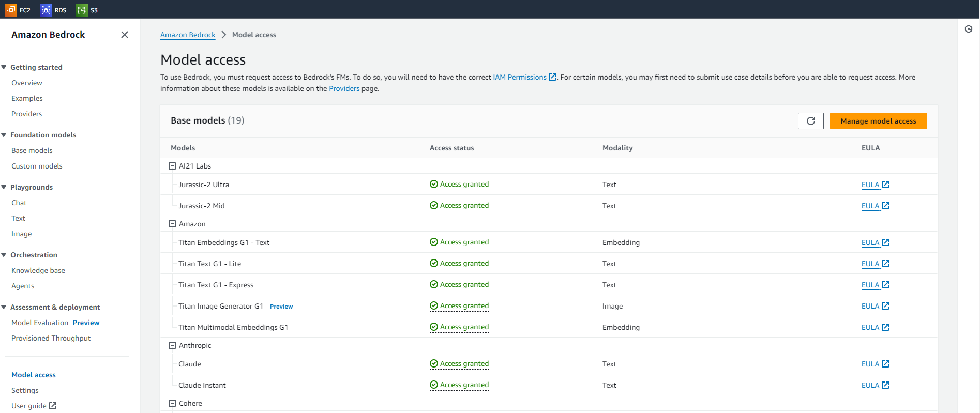Image resolution: width=980 pixels, height=413 pixels.
Task: Close the Amazon Bedrock navigation panel
Action: [125, 35]
